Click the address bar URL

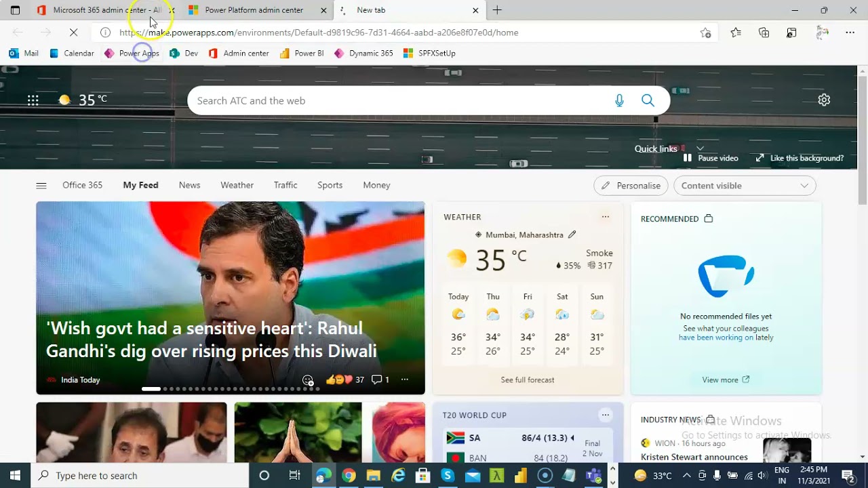click(319, 33)
